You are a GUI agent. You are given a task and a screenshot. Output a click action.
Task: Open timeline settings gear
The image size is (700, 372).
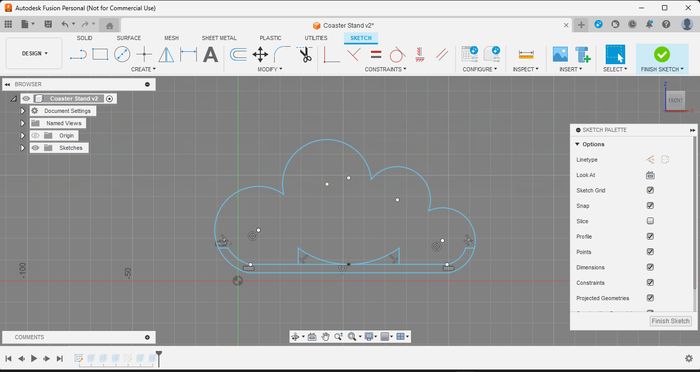pyautogui.click(x=689, y=358)
